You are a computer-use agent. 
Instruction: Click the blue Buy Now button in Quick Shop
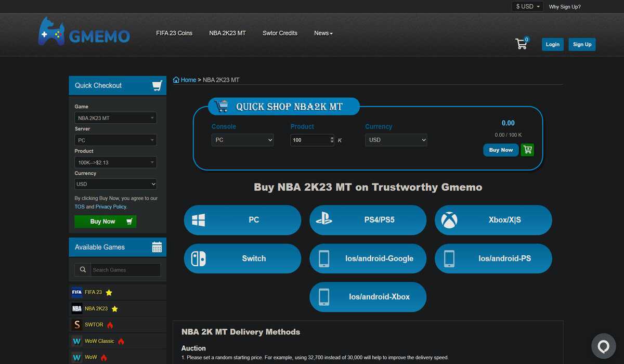501,150
